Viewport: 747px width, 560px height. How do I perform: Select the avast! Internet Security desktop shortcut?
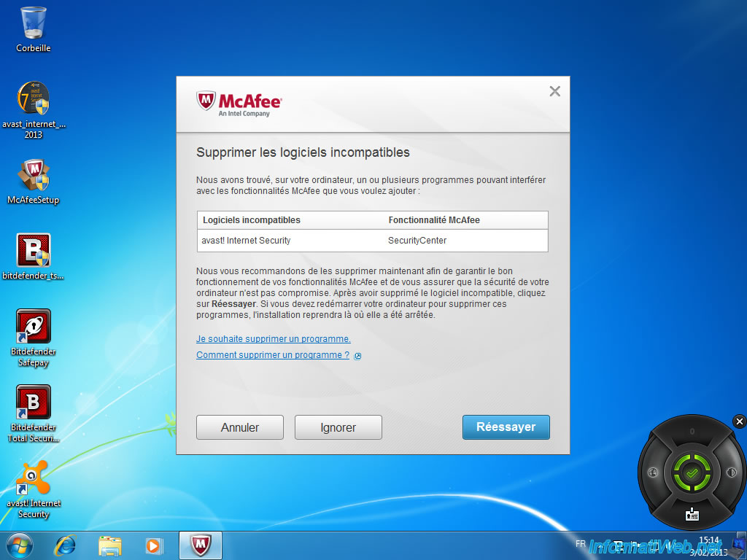point(34,489)
